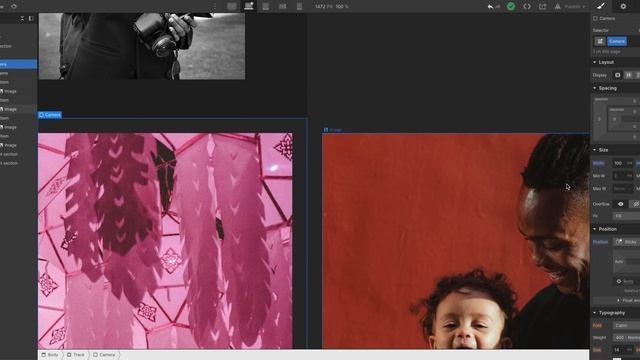
Task: Select the pink lantern image
Action: coord(165,241)
